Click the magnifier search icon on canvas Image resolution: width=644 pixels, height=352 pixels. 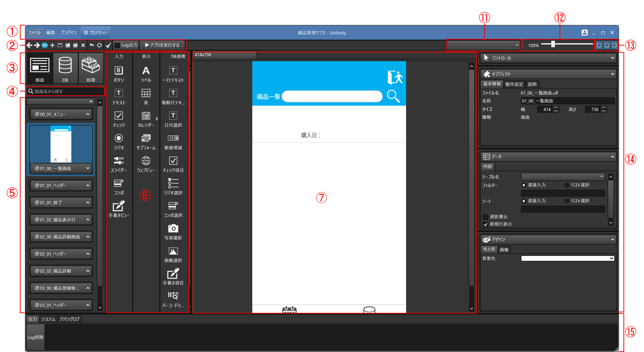393,96
